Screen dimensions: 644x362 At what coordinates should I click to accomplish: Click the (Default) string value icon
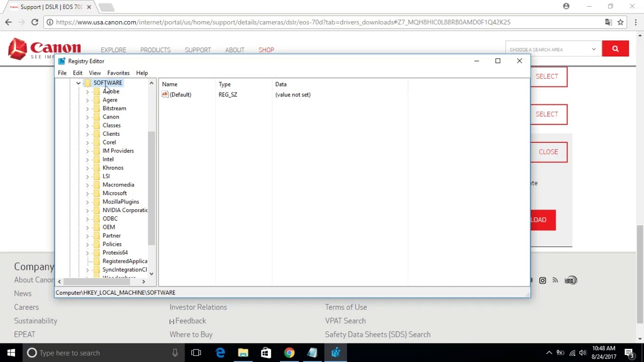165,95
